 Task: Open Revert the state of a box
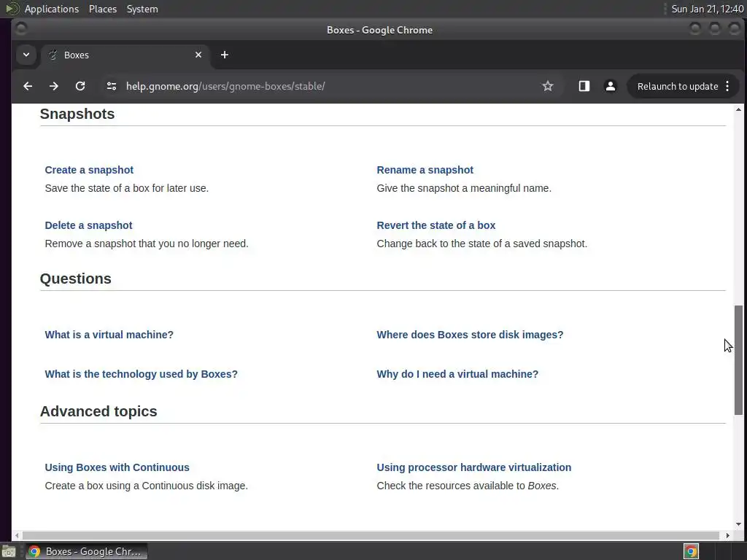point(436,225)
